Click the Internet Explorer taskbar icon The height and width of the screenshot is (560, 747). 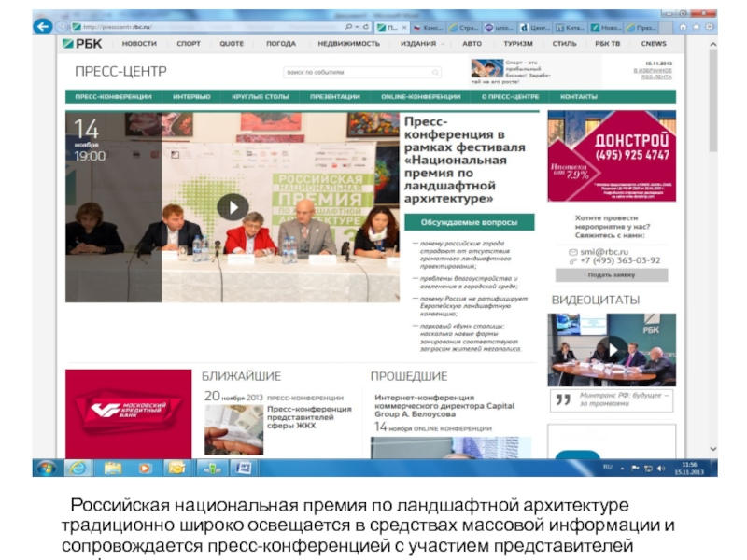pos(78,469)
